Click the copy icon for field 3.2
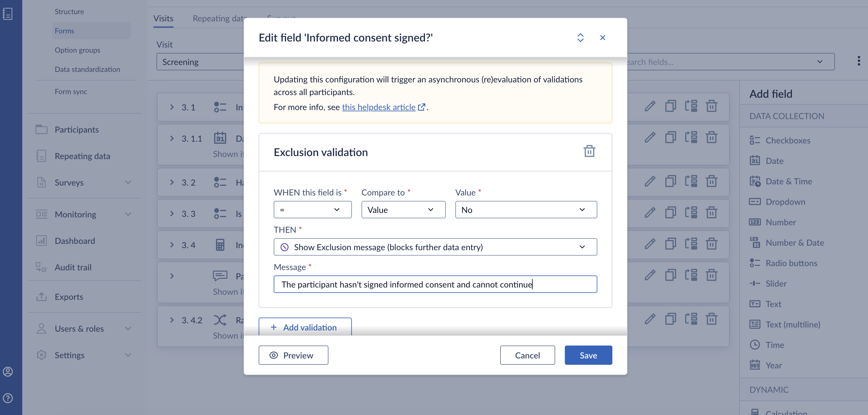The height and width of the screenshot is (415, 868). tap(670, 182)
